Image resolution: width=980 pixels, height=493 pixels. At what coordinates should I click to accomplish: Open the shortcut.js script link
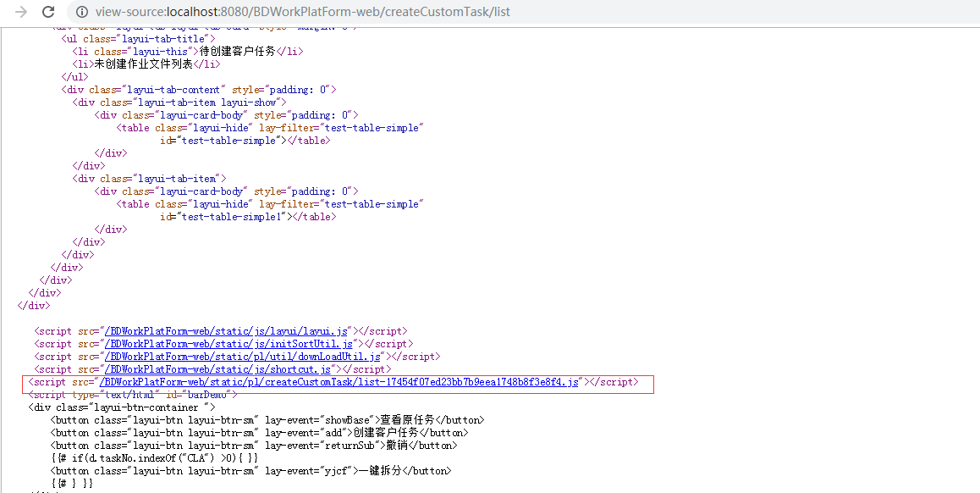217,369
